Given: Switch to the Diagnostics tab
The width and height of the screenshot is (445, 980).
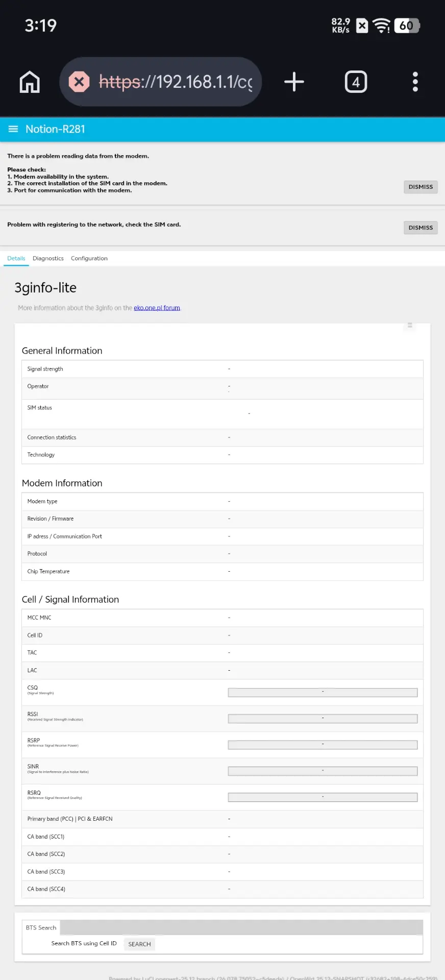Looking at the screenshot, I should pos(48,258).
